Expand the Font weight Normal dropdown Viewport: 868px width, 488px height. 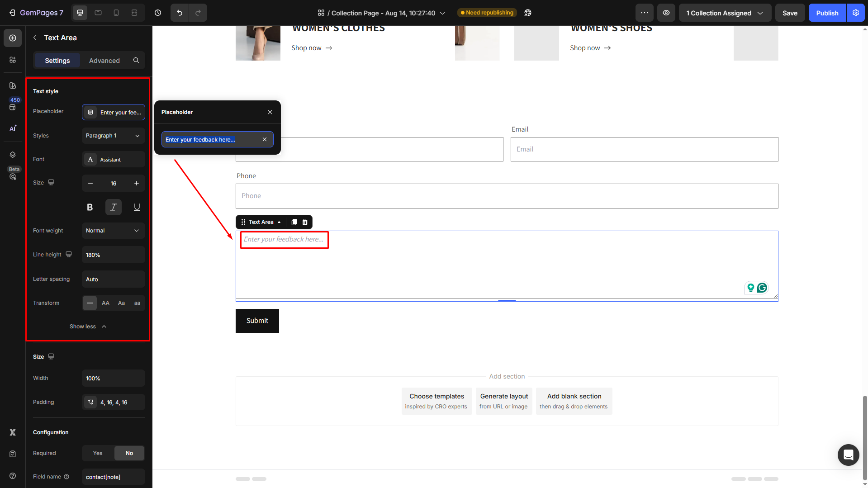[113, 231]
